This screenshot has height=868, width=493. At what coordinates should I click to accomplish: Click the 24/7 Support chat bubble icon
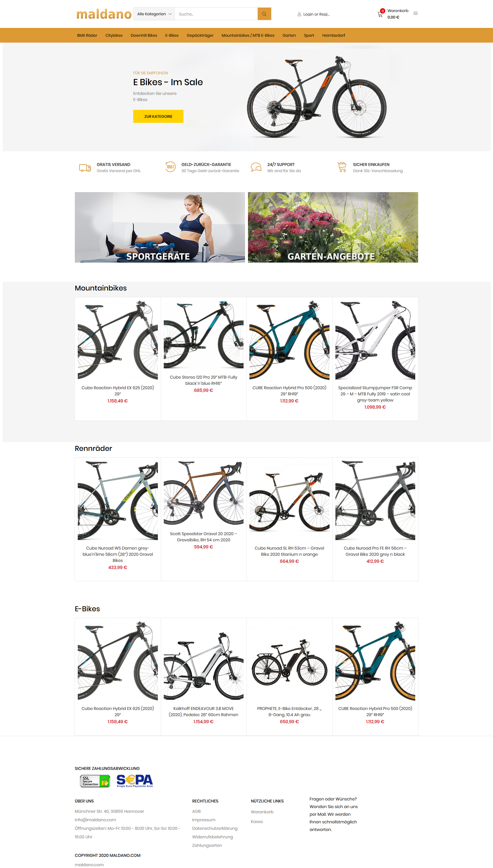[256, 167]
